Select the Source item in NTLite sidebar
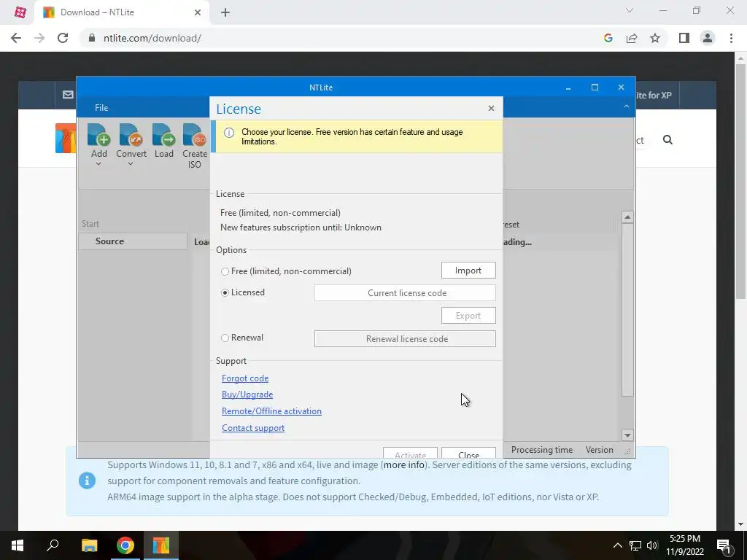 click(133, 241)
